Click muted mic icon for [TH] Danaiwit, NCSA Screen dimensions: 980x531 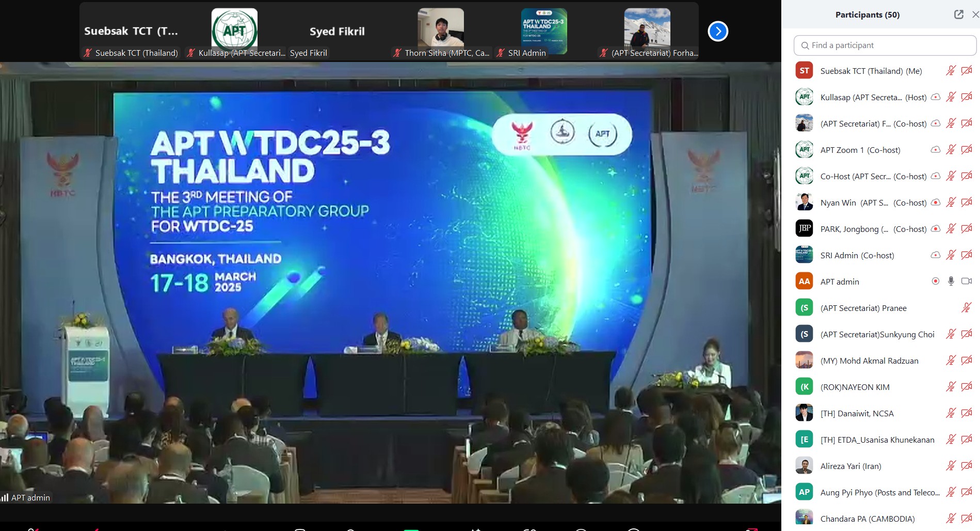(951, 413)
